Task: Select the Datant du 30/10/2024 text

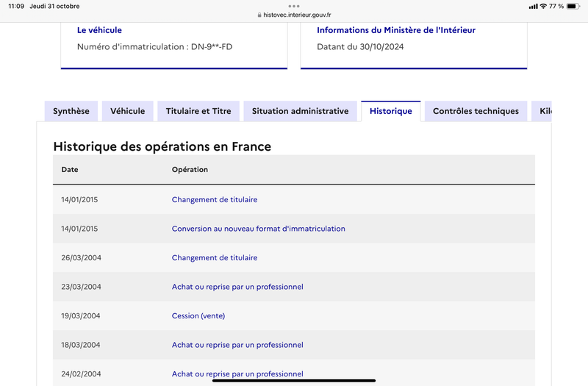Action: 360,47
